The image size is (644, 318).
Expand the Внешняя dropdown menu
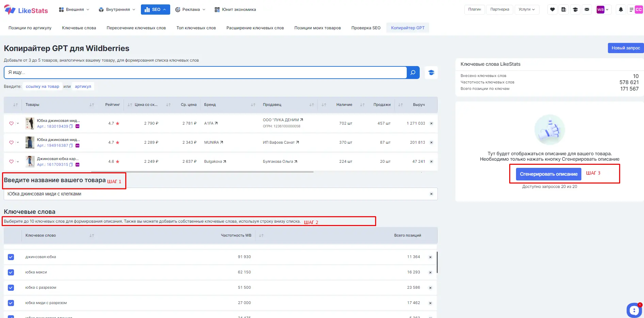74,10
